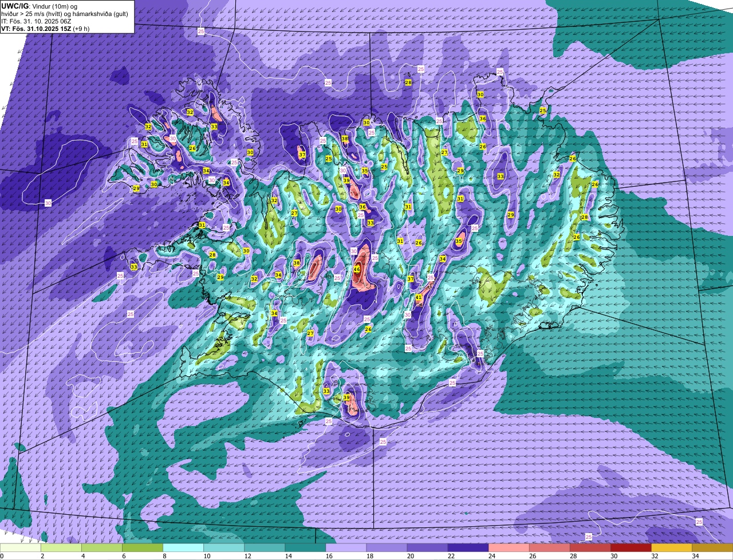This screenshot has width=733, height=560.
Task: Click the 32–34 m/s yellow scale swatch
Action: [x=671, y=548]
